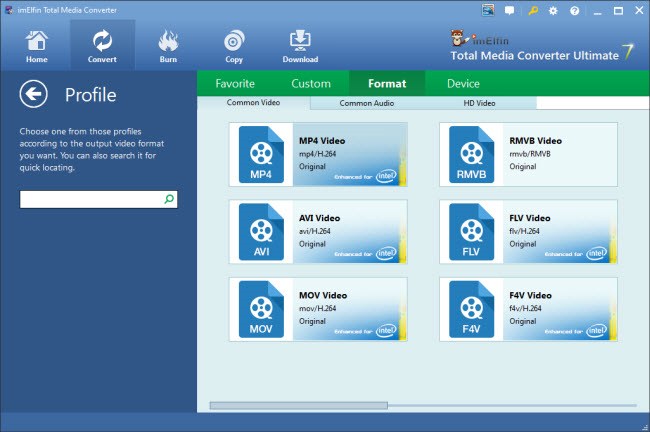Select the MP4 Video profile title
This screenshot has width=650, height=432.
(x=322, y=141)
